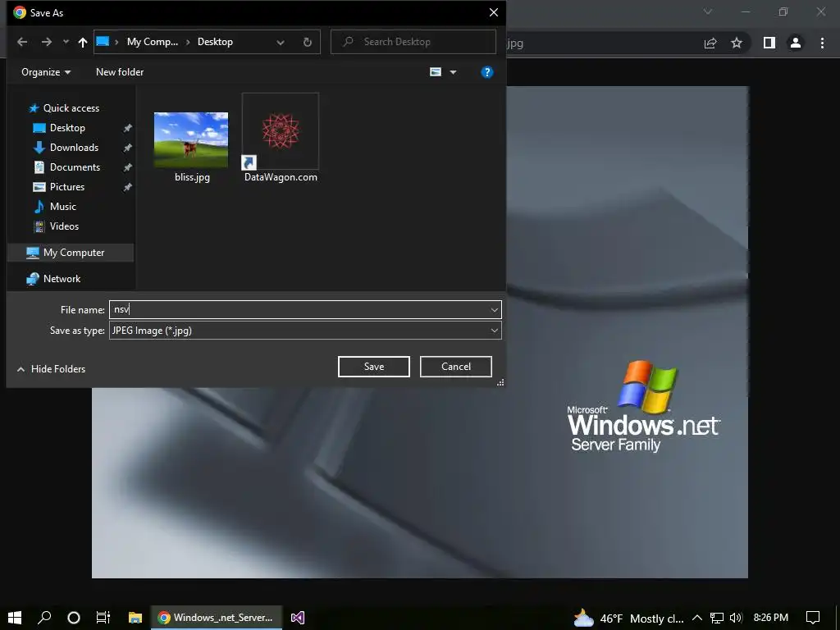Create a New folder
840x630 pixels.
click(x=120, y=72)
